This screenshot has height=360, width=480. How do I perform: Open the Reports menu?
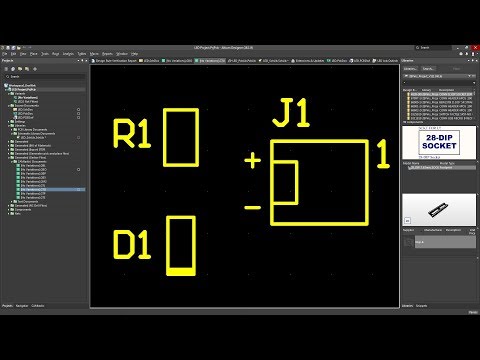click(107, 54)
